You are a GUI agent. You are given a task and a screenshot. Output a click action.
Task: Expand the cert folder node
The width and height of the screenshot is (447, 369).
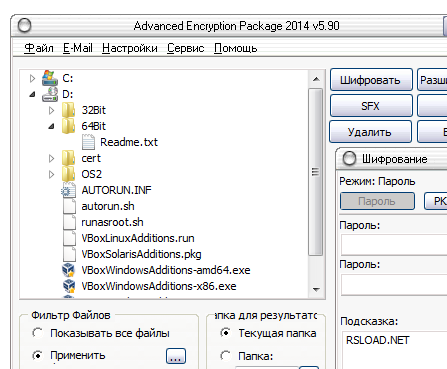pyautogui.click(x=51, y=158)
